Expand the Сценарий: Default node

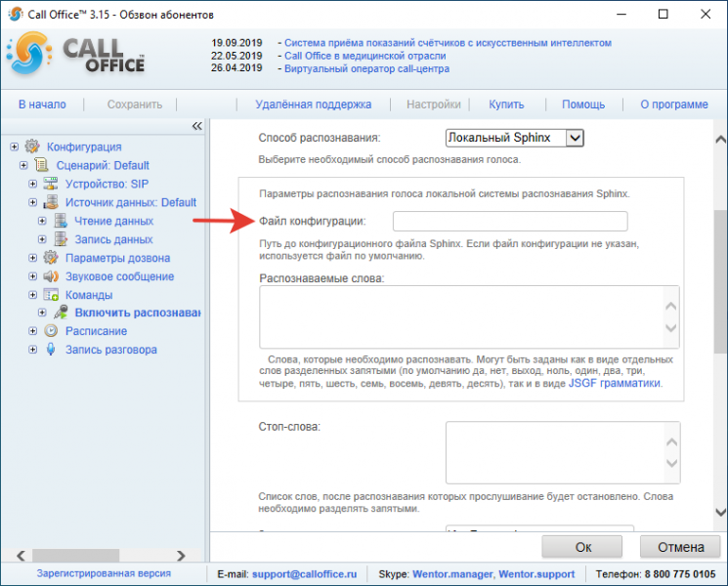pos(23,165)
